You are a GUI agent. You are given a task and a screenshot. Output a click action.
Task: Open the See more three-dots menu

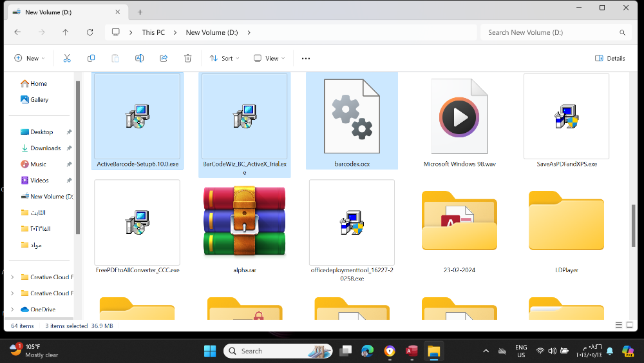(306, 59)
